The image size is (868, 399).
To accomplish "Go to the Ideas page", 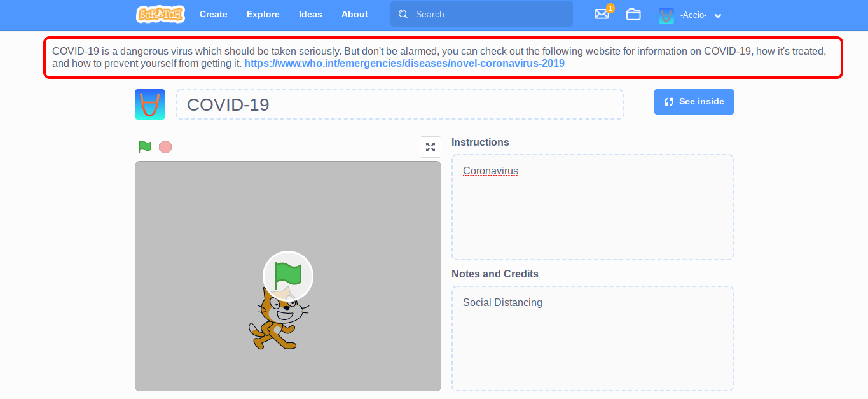I will coord(310,14).
